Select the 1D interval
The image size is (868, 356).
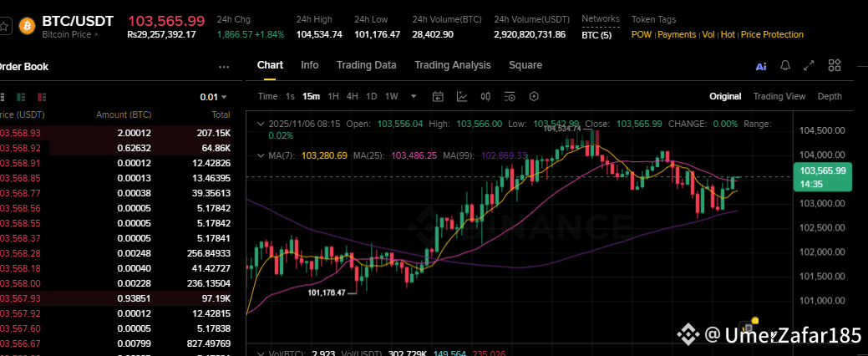(x=372, y=96)
